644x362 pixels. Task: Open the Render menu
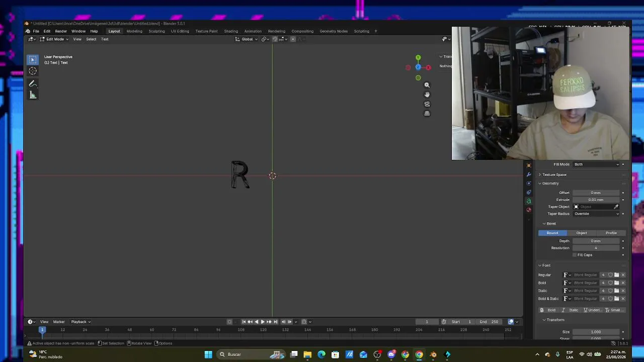61,31
